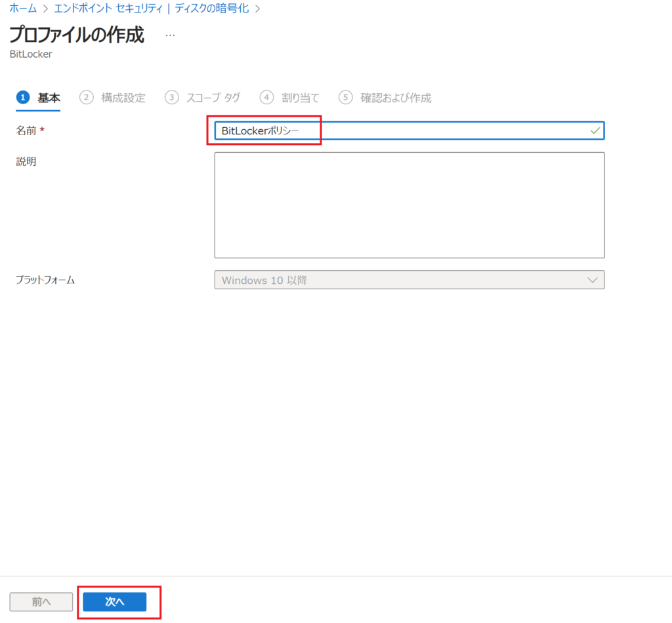Go to the スコープ タグ tab

click(x=213, y=98)
